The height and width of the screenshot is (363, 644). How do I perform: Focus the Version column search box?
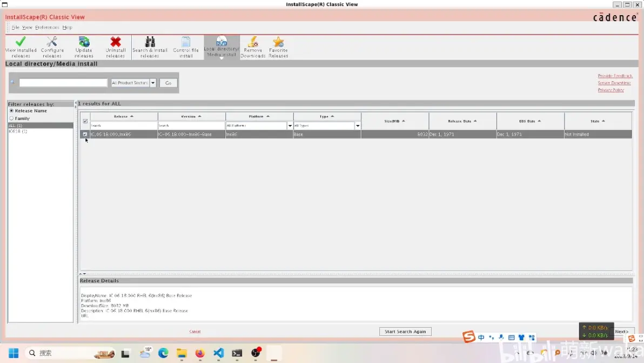coord(191,126)
